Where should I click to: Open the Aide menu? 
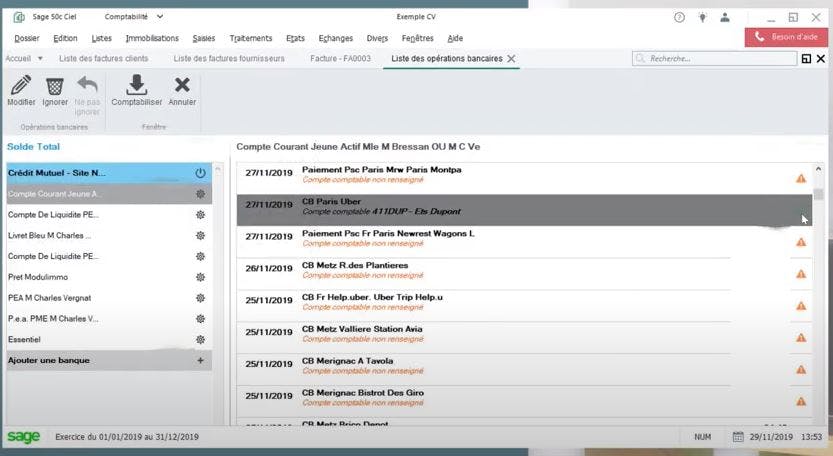[455, 38]
